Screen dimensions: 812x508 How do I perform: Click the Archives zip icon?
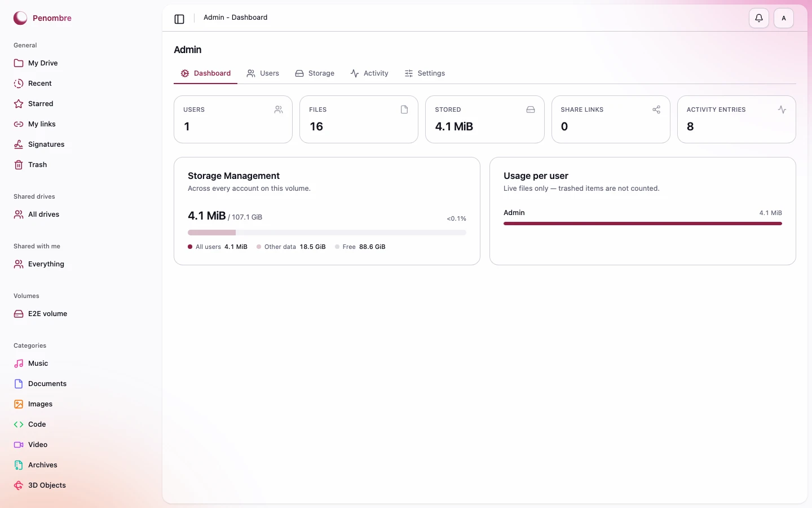pyautogui.click(x=19, y=465)
